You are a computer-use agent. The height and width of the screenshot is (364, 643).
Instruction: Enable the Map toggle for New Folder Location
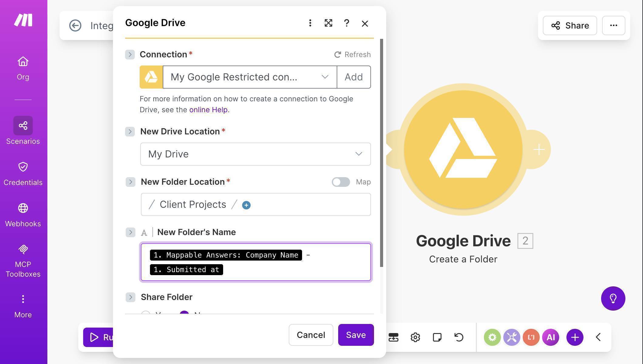pyautogui.click(x=341, y=182)
